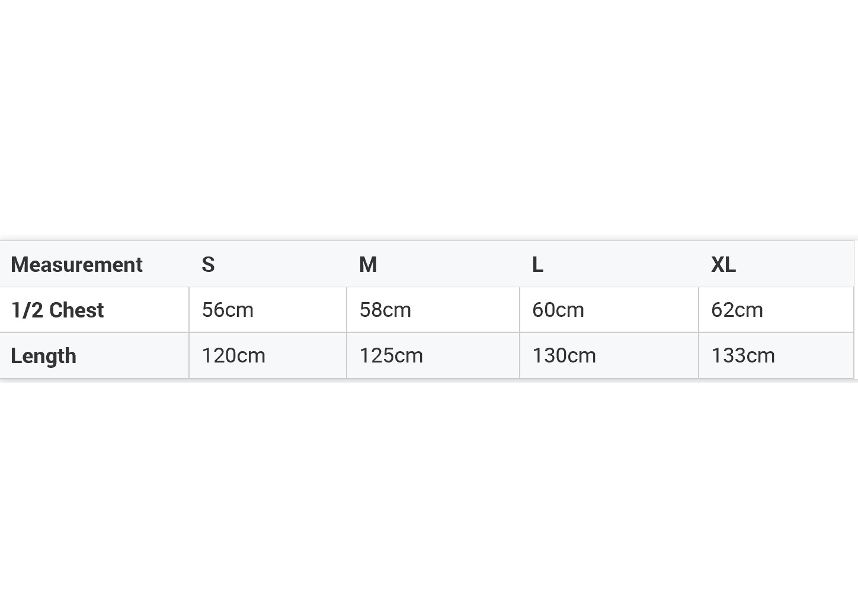The width and height of the screenshot is (858, 616).
Task: Click the 125cm length cell
Action: point(391,355)
